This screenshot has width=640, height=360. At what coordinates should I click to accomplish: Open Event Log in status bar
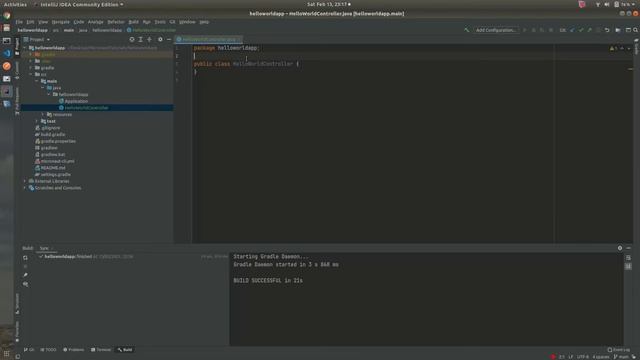coord(619,350)
